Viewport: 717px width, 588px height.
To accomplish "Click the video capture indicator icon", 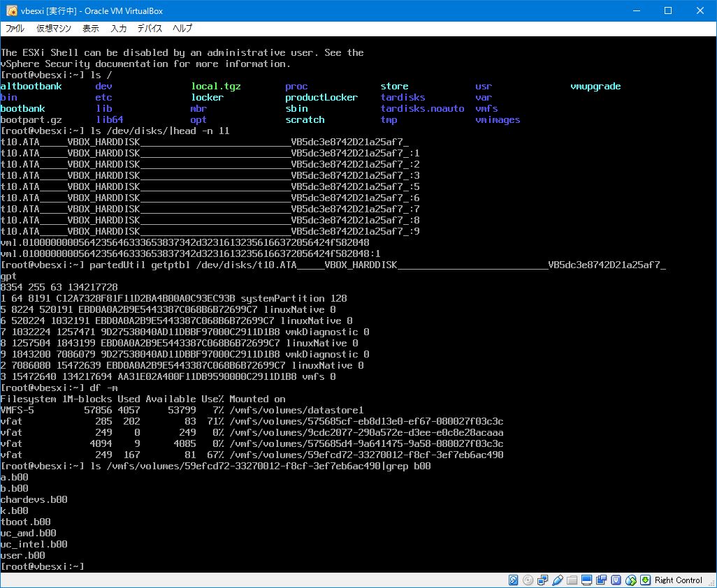I will pos(601,580).
